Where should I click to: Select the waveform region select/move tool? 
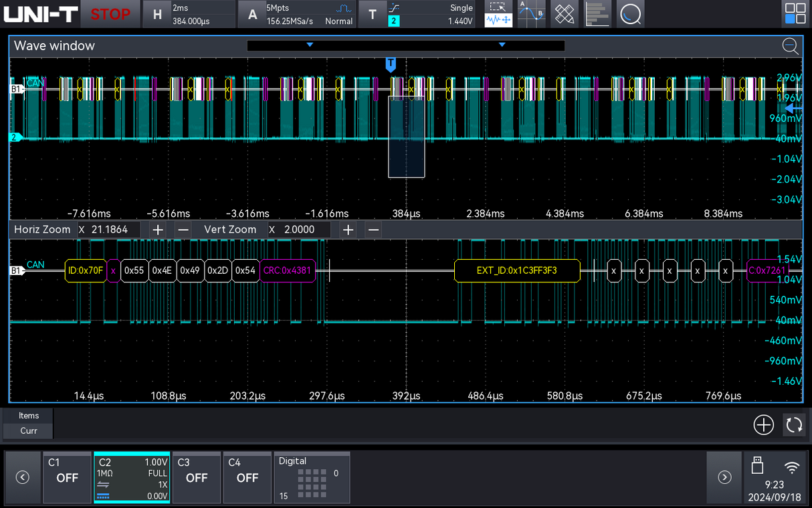click(498, 14)
